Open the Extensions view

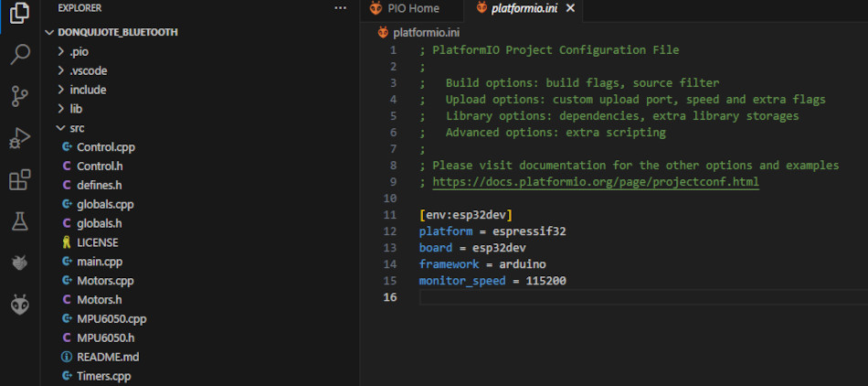pyautogui.click(x=19, y=180)
